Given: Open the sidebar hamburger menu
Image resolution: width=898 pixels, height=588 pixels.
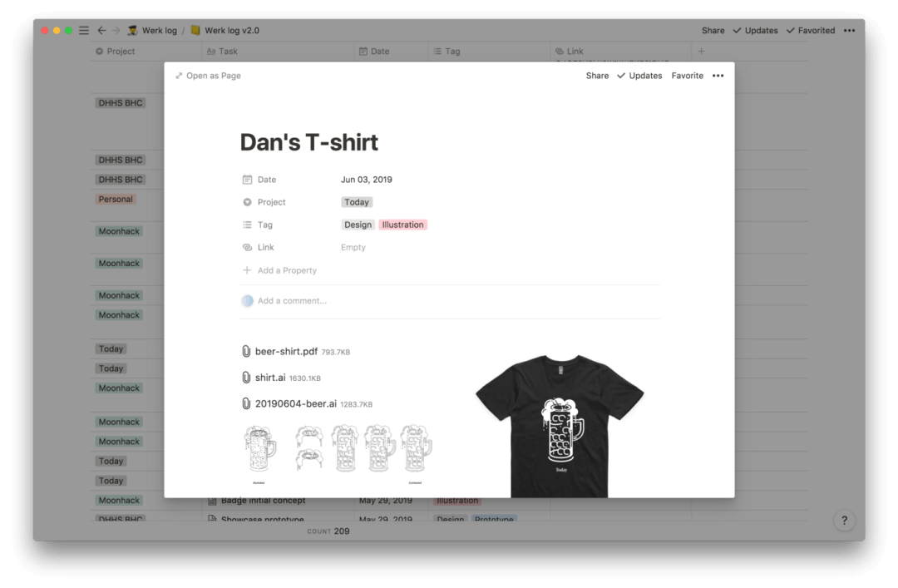Looking at the screenshot, I should (x=84, y=31).
